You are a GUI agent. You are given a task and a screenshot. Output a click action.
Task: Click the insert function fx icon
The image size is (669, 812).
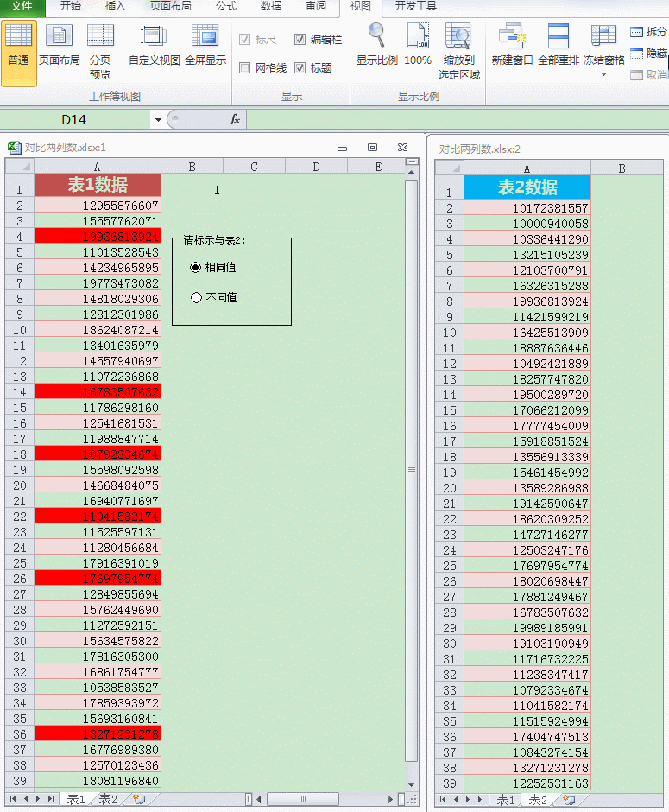[235, 119]
